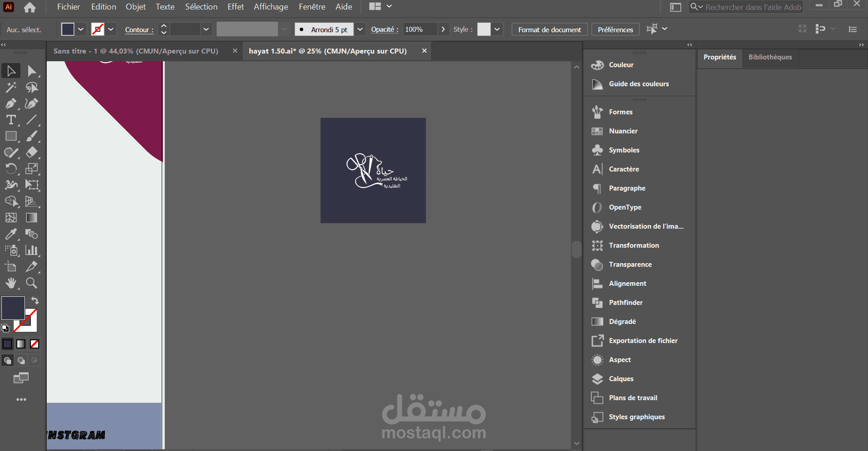The width and height of the screenshot is (868, 451).
Task: Expand the Opacité value arrow
Action: (x=443, y=29)
